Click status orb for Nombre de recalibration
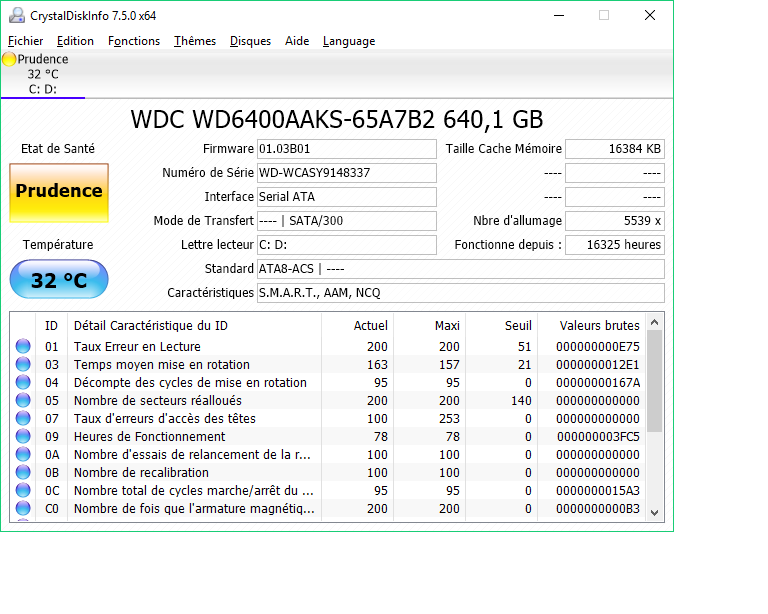Screen dimensions: 768x614 (23, 472)
